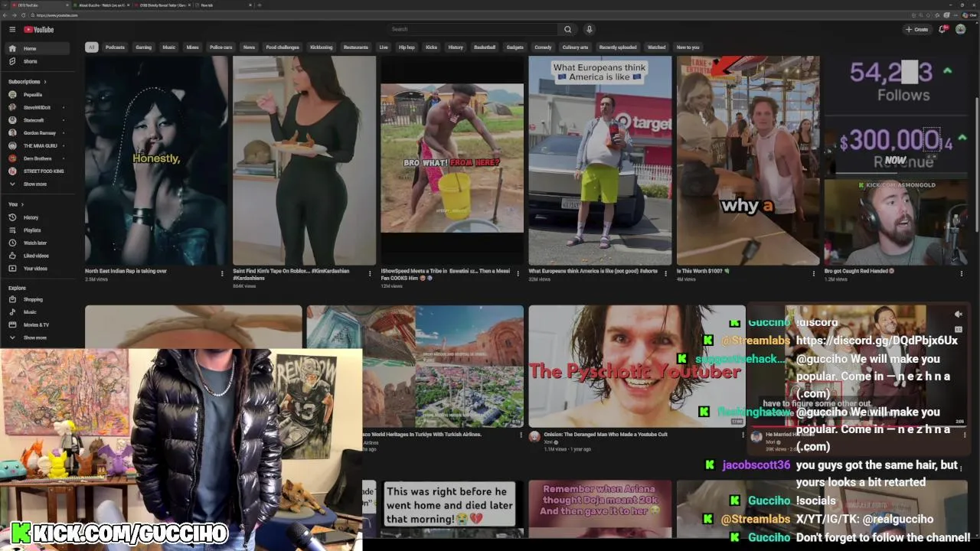The height and width of the screenshot is (551, 980).
Task: Open Your videos in the sidebar
Action: tap(37, 269)
